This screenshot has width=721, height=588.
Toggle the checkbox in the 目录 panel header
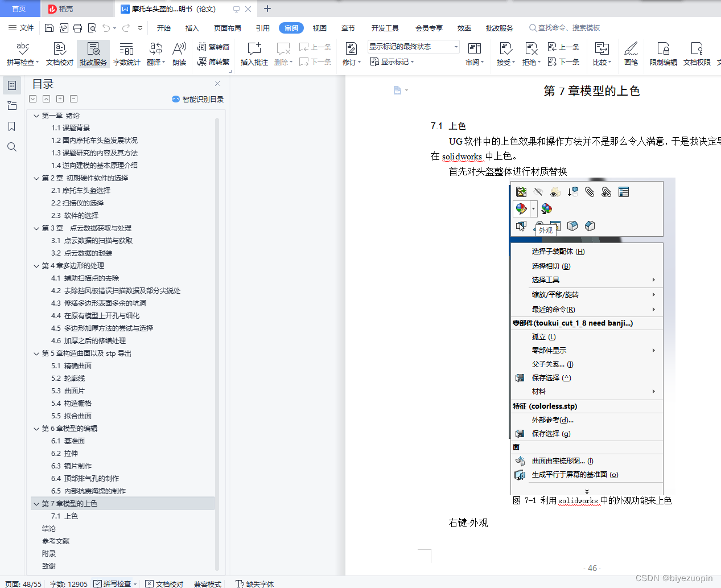[x=32, y=98]
